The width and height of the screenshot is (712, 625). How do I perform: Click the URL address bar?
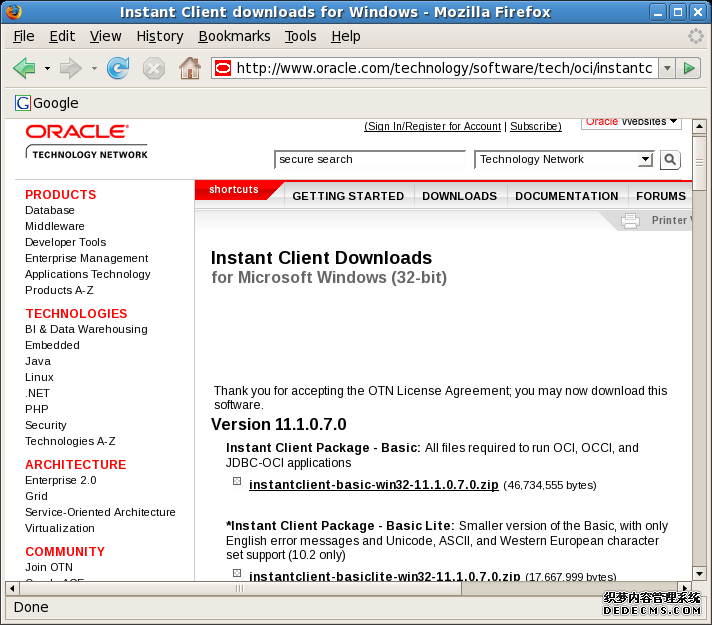440,68
